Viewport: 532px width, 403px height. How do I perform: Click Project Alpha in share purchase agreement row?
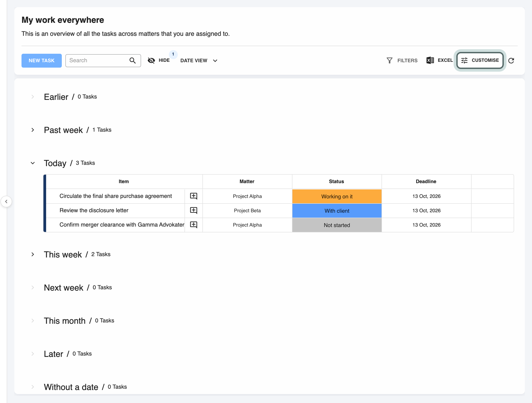[247, 196]
